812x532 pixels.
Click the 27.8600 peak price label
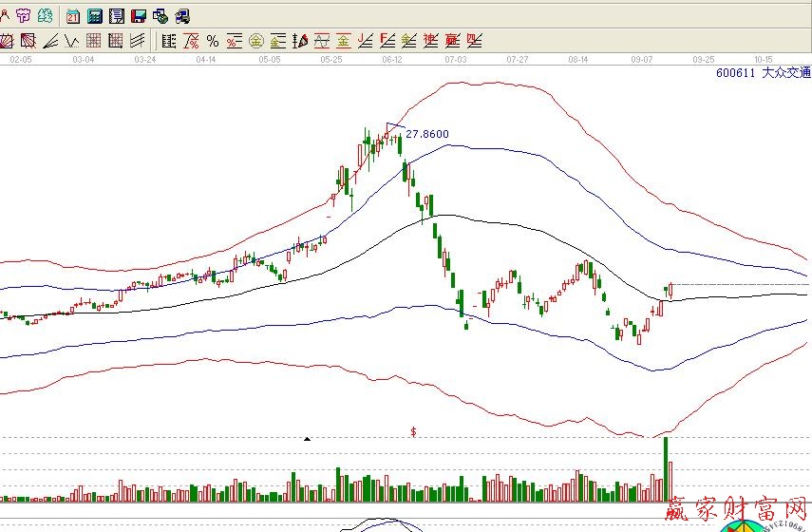(x=426, y=134)
